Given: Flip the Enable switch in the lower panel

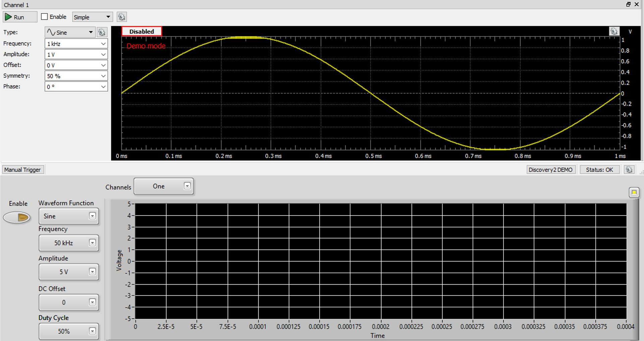Looking at the screenshot, I should pyautogui.click(x=17, y=217).
